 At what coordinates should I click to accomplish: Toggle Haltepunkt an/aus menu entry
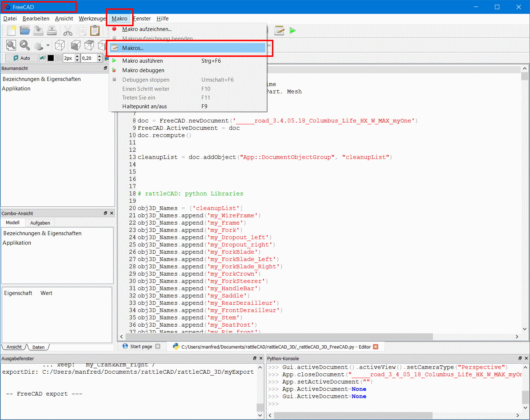(188, 106)
